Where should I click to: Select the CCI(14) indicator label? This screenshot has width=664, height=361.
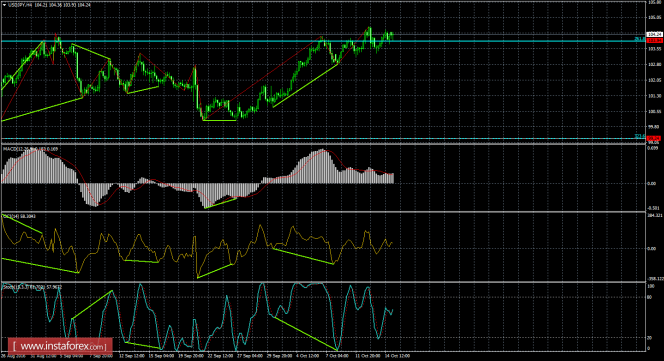[19, 216]
